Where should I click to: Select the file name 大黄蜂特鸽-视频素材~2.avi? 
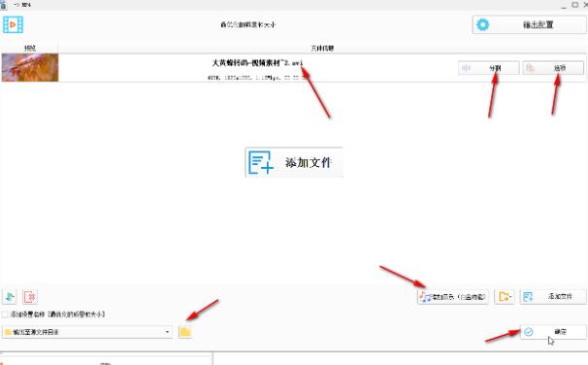point(257,63)
